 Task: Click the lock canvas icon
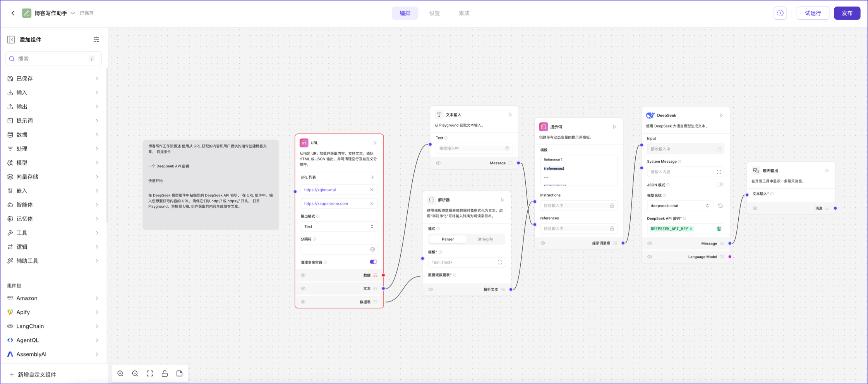[165, 374]
